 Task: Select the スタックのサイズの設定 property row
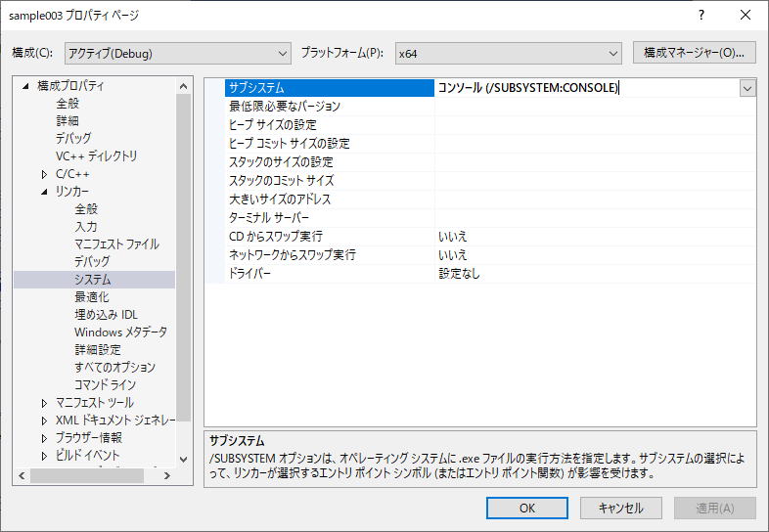[281, 162]
